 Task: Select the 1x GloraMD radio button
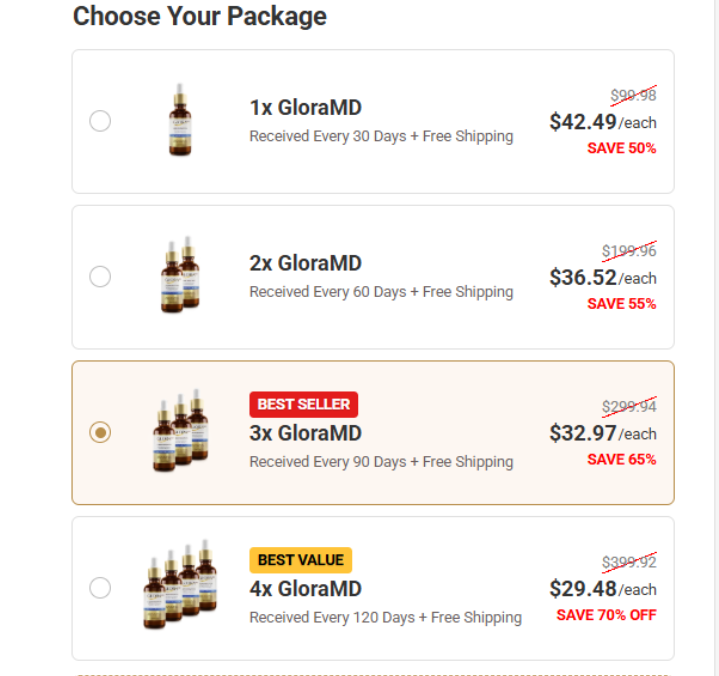[100, 121]
